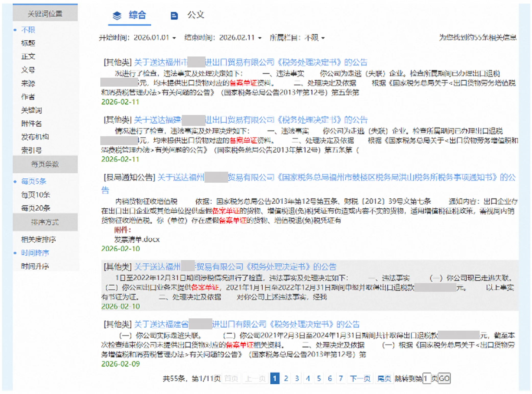Select 相关度排序 sort option
Viewport: 532px width, 394px height.
tap(38, 239)
